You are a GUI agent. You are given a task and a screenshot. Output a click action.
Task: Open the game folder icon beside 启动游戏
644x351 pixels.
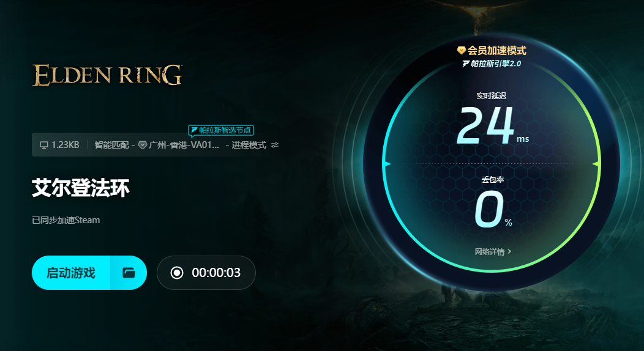point(129,273)
